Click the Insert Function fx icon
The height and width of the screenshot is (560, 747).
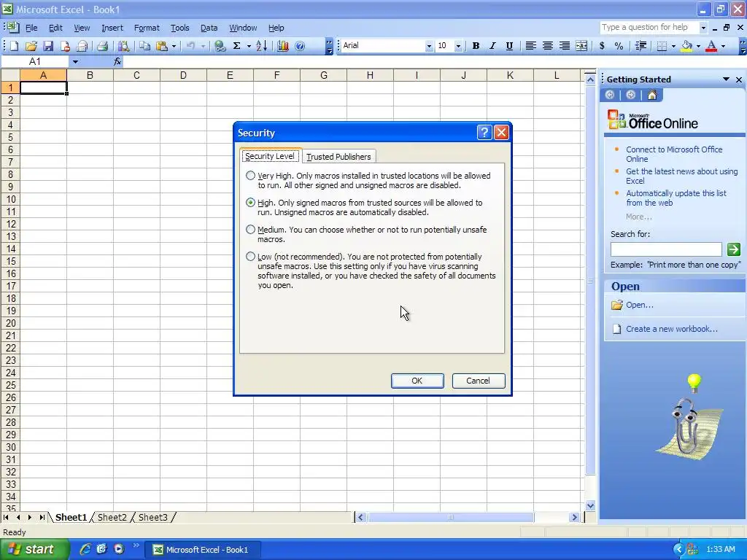pyautogui.click(x=117, y=61)
